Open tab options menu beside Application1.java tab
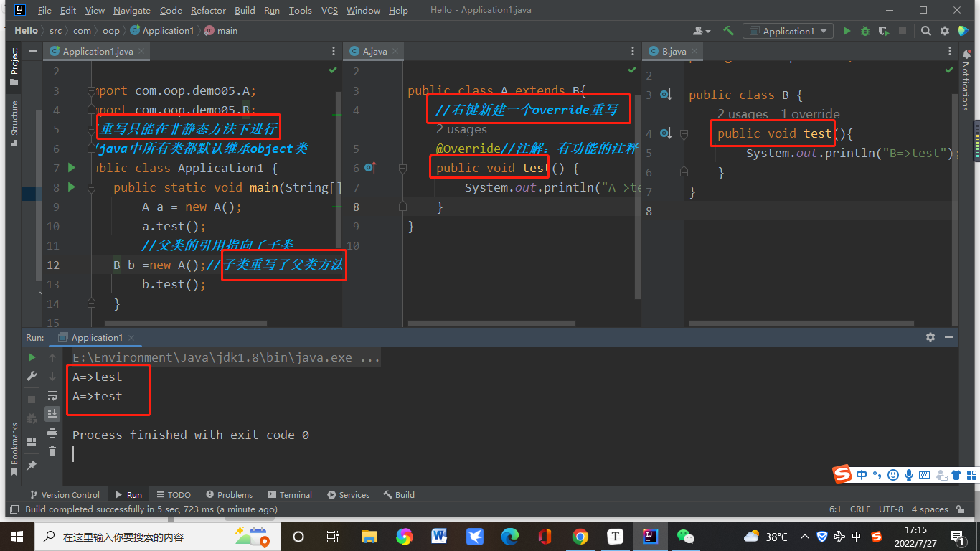 pyautogui.click(x=334, y=52)
